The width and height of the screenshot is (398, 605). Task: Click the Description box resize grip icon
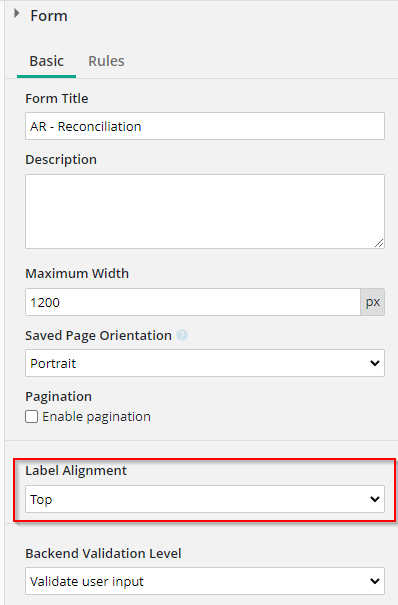(x=379, y=243)
